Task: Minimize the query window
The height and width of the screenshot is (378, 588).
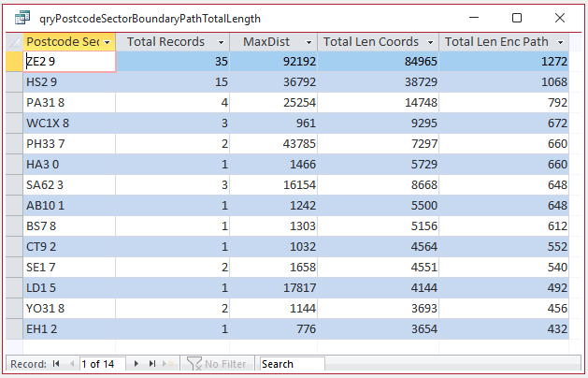Action: (474, 18)
